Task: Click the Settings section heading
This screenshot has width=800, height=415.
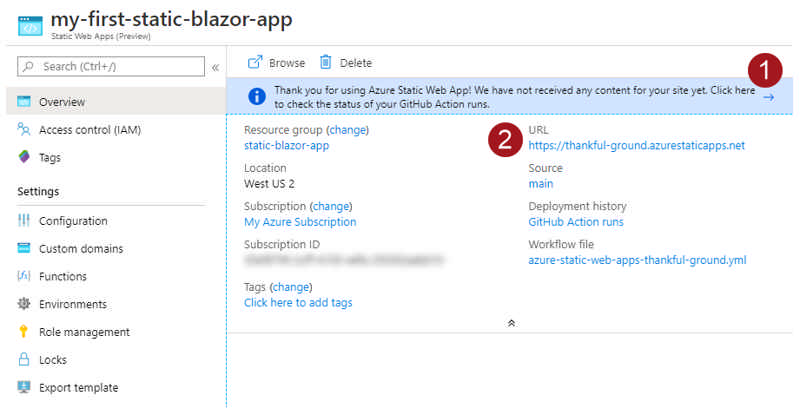Action: [x=38, y=191]
